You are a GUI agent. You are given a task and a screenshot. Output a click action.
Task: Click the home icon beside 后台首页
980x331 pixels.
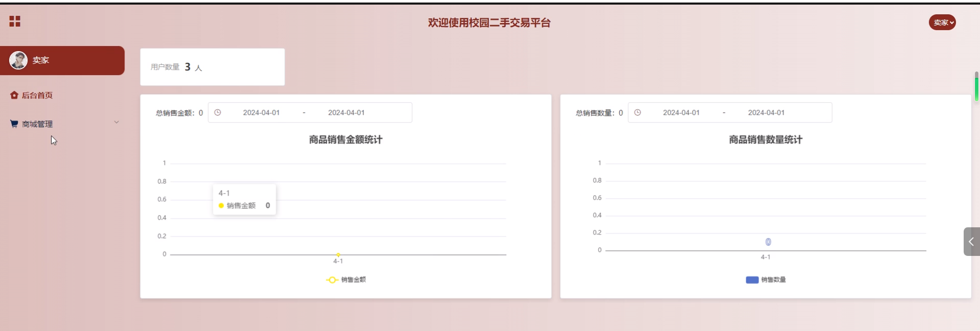click(x=14, y=95)
